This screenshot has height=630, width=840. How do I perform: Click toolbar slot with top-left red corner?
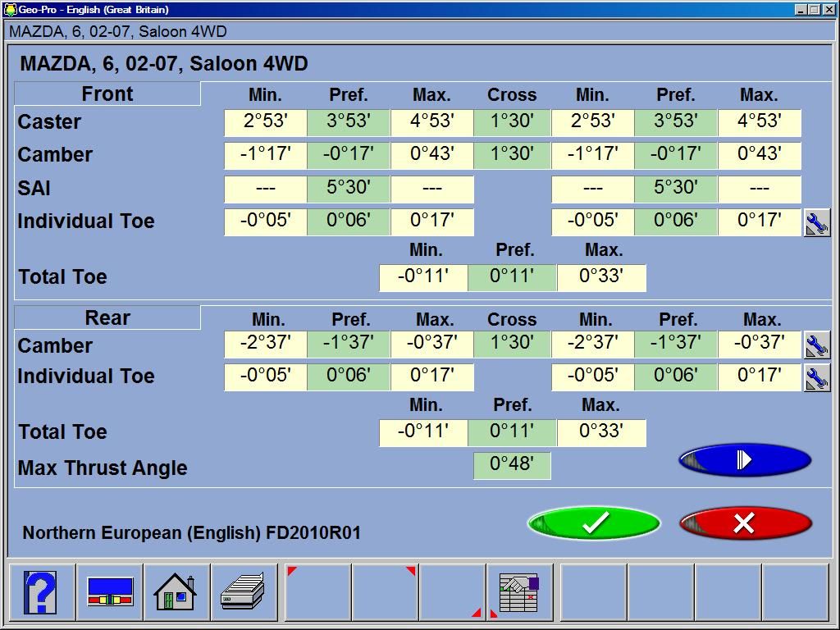[x=318, y=592]
